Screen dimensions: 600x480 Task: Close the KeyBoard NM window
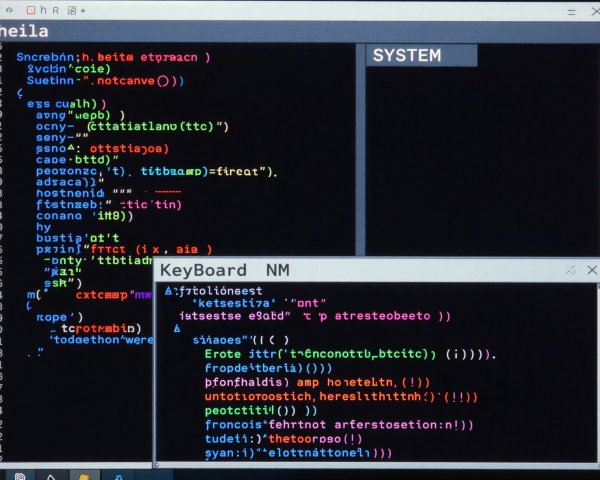coord(592,270)
